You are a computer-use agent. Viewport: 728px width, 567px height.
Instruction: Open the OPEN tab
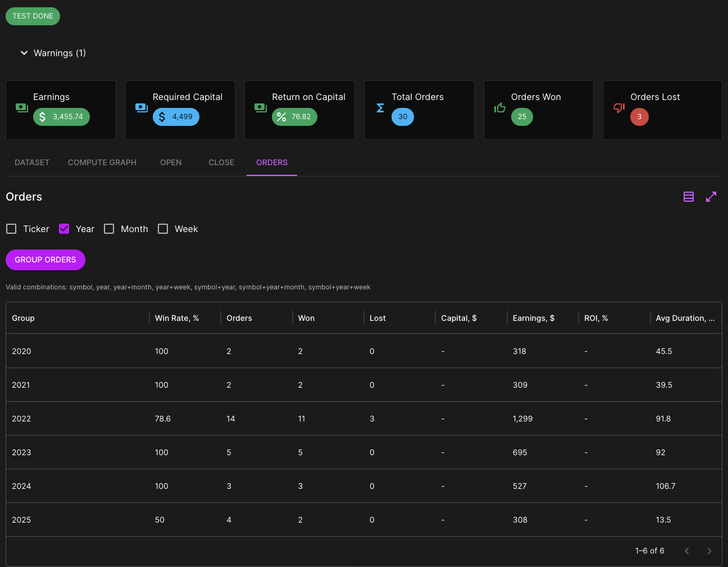pos(171,162)
